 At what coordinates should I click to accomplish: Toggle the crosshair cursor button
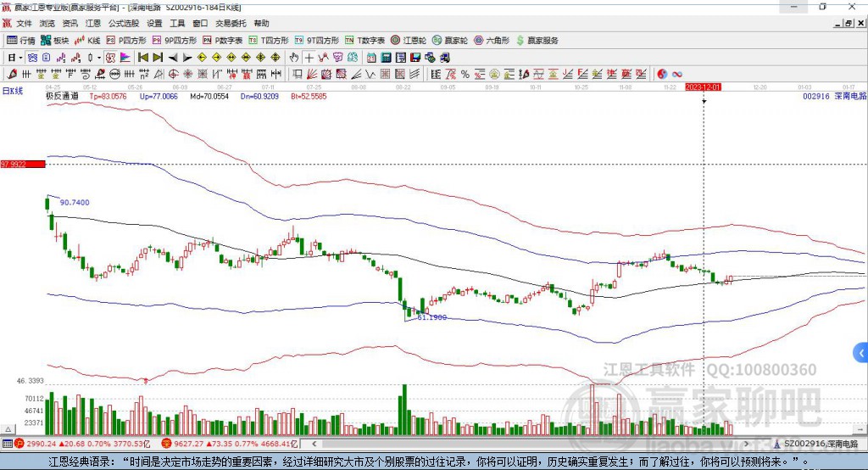309,58
